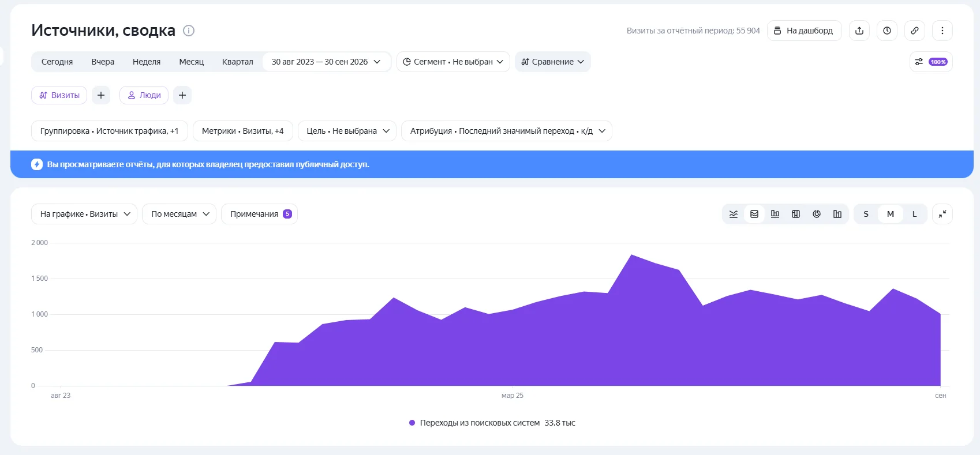Expand the Цель Не выбрана dropdown
This screenshot has height=455, width=980.
(347, 131)
